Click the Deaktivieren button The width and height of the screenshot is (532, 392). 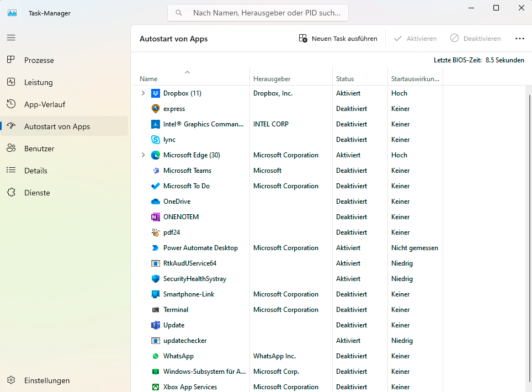coord(475,38)
